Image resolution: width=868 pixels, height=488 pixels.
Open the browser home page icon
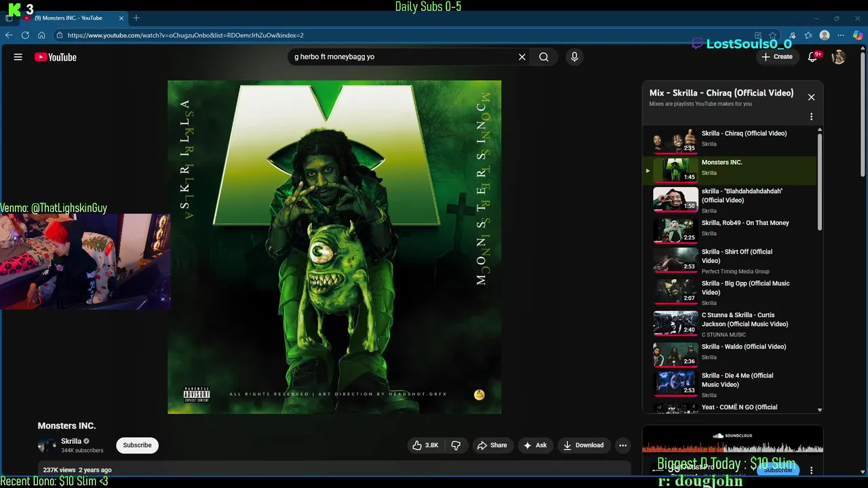pos(41,35)
